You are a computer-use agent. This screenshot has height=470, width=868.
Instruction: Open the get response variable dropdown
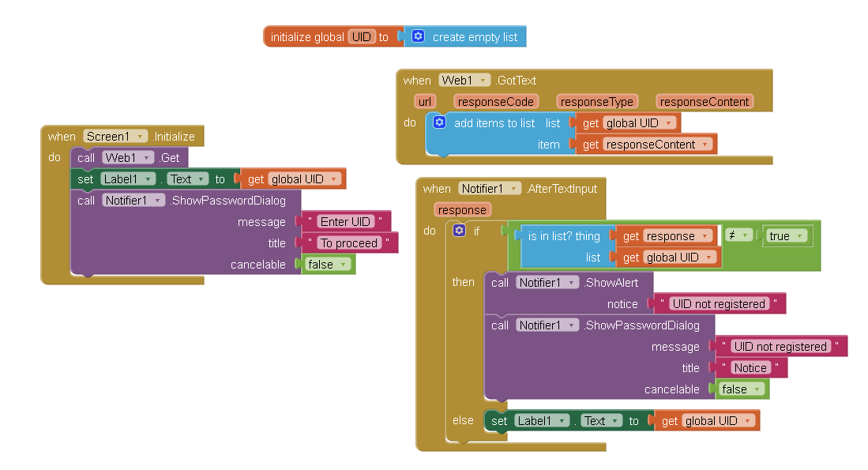[x=705, y=236]
